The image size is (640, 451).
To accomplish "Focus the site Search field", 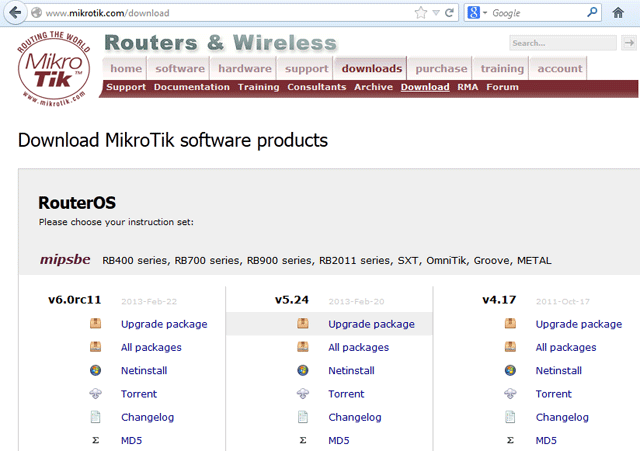I will pos(562,43).
